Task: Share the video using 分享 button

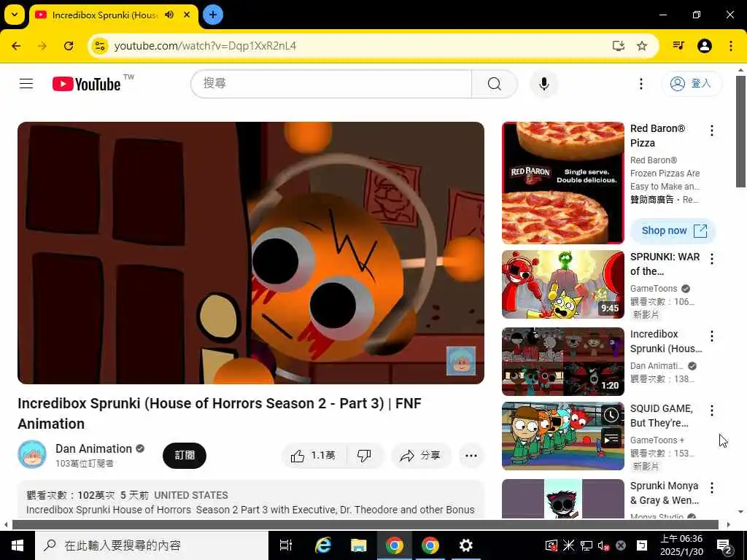Action: (421, 456)
